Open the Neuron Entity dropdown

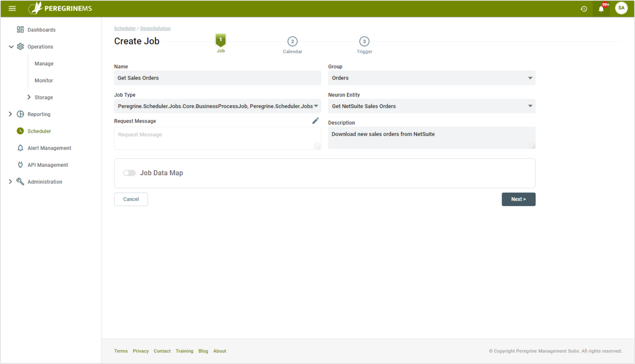(431, 106)
